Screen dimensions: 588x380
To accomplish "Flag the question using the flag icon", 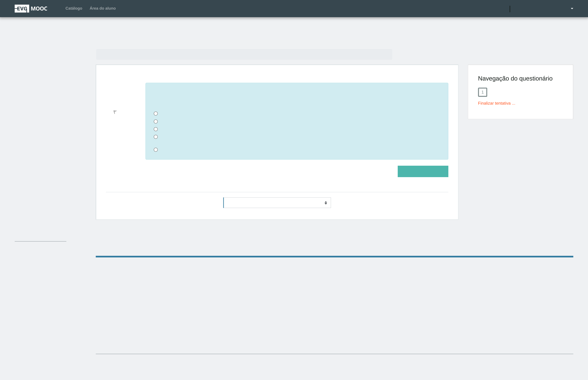I will [x=115, y=112].
